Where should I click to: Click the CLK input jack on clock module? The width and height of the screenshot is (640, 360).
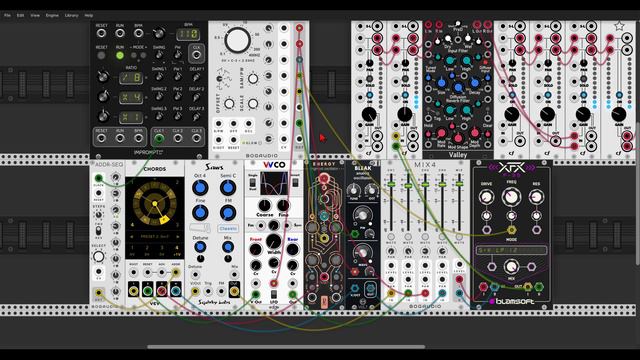point(196,55)
